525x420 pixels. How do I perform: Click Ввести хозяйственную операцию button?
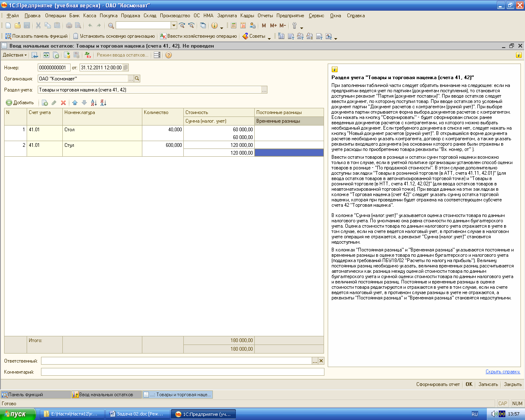tap(199, 36)
